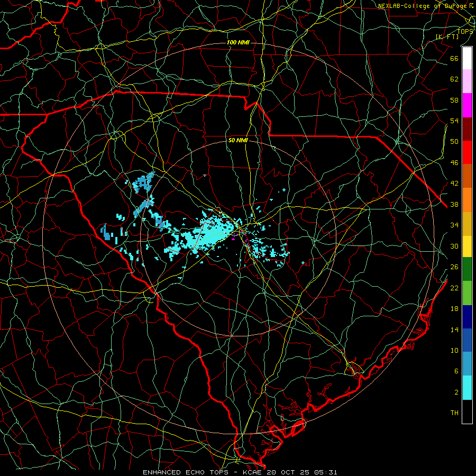Click the 34 legend value

454,225
